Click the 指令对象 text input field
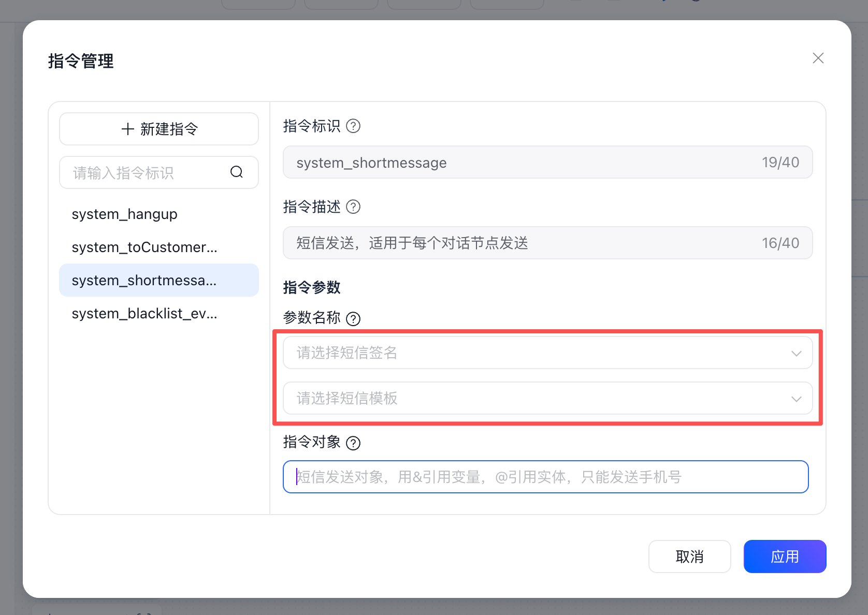This screenshot has width=868, height=615. click(x=545, y=477)
